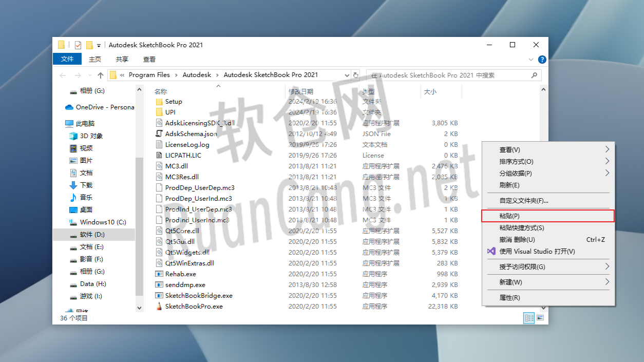Click the help question mark icon

pyautogui.click(x=542, y=60)
